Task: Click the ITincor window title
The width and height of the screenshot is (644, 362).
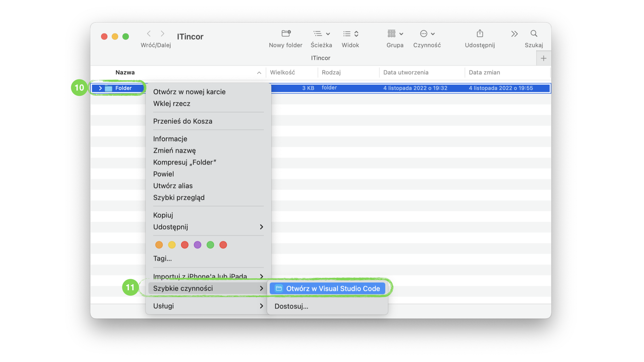Action: coord(190,37)
